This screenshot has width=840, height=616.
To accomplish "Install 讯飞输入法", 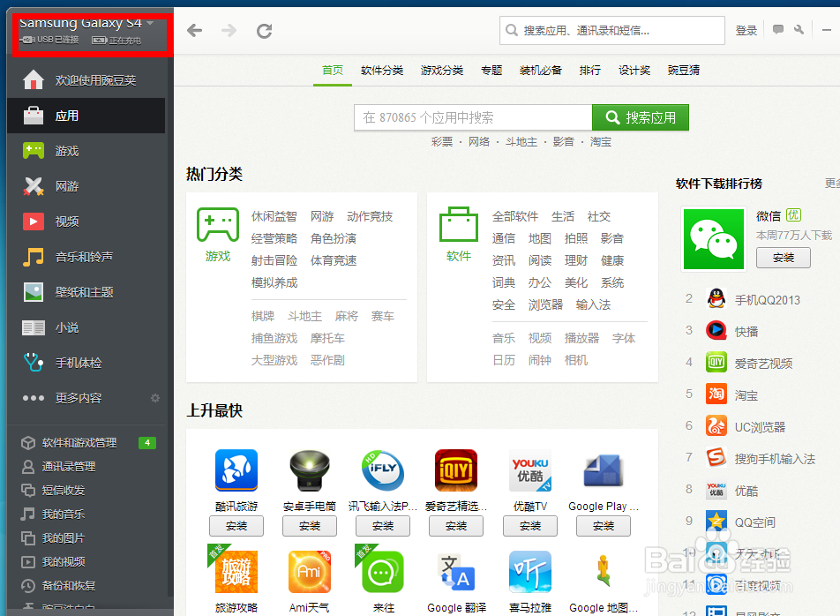I will pos(383,526).
